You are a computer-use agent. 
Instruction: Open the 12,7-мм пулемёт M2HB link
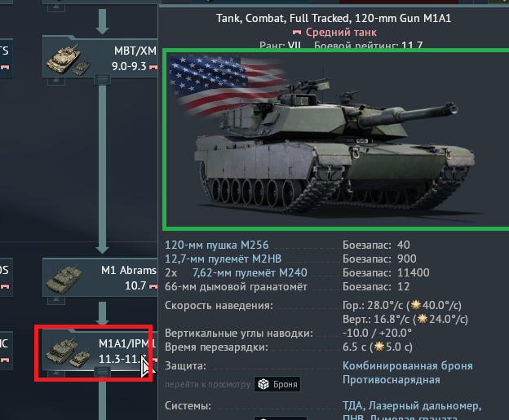223,259
